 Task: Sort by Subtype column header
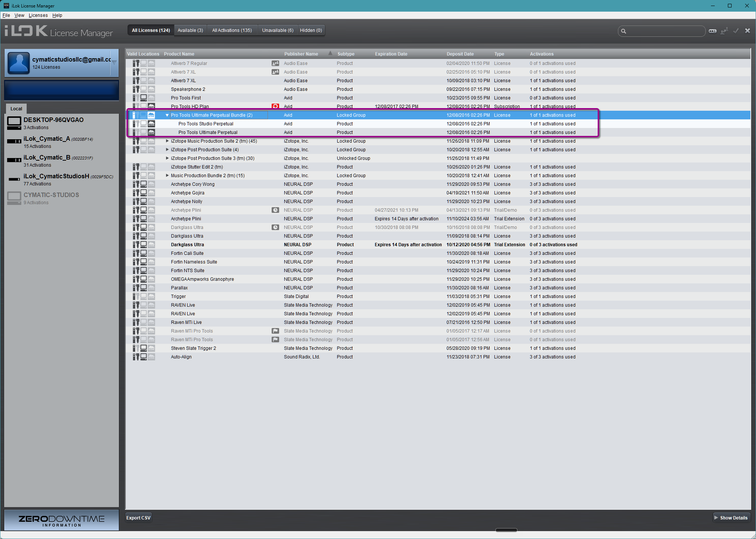[x=346, y=54]
